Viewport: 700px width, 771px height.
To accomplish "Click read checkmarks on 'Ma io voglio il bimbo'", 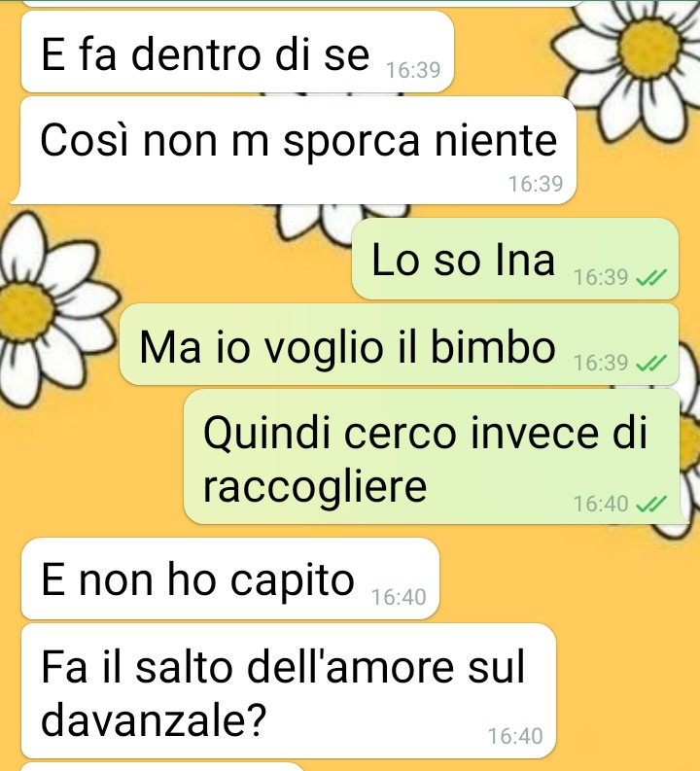I will pyautogui.click(x=651, y=363).
